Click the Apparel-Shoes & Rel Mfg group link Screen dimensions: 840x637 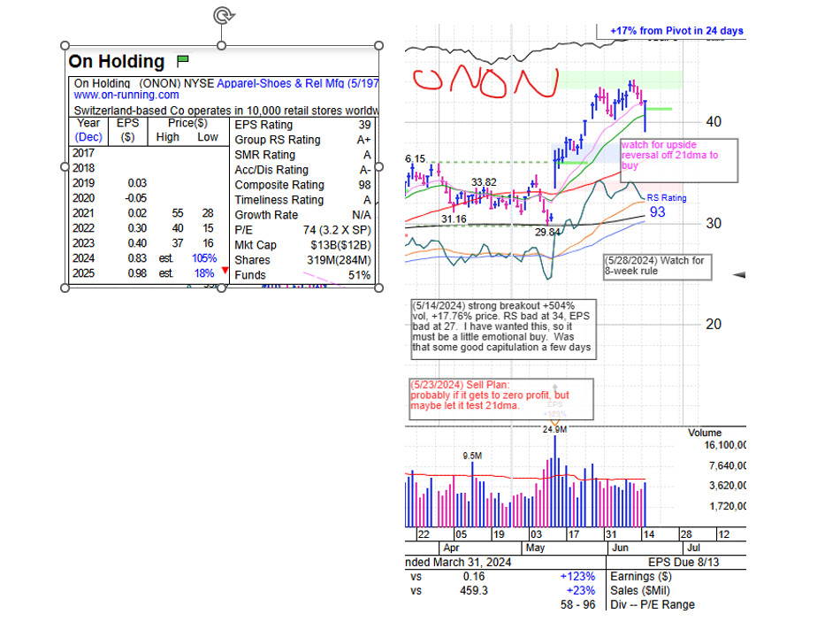click(x=297, y=83)
